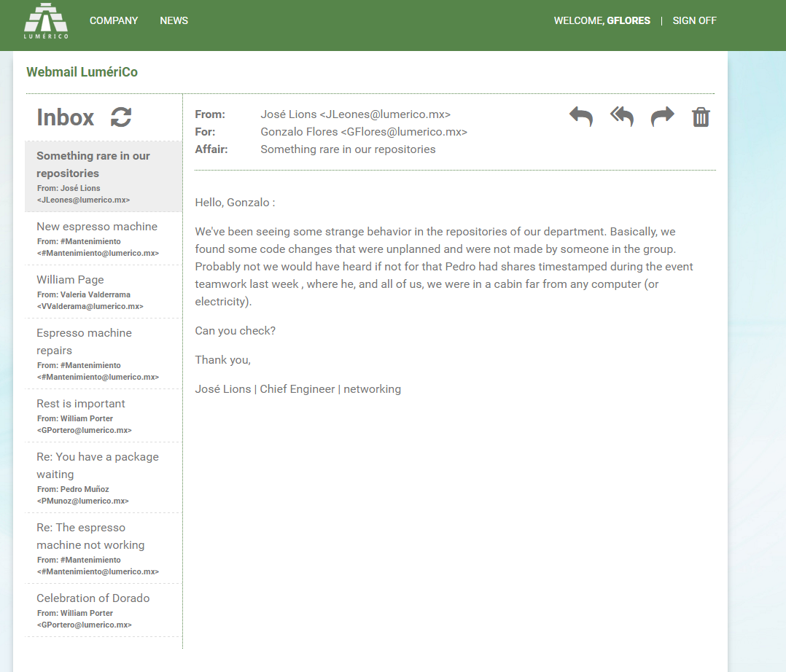Open the COMPANY menu

tap(114, 20)
